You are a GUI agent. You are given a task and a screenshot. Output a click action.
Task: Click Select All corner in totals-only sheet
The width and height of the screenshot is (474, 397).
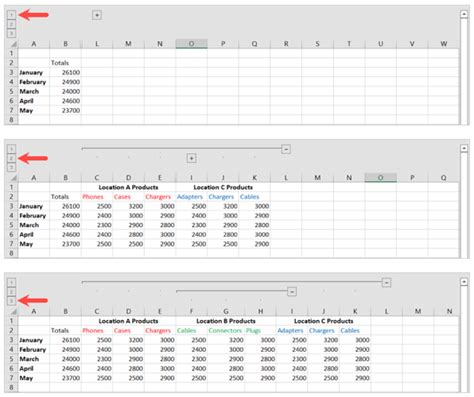(13, 44)
